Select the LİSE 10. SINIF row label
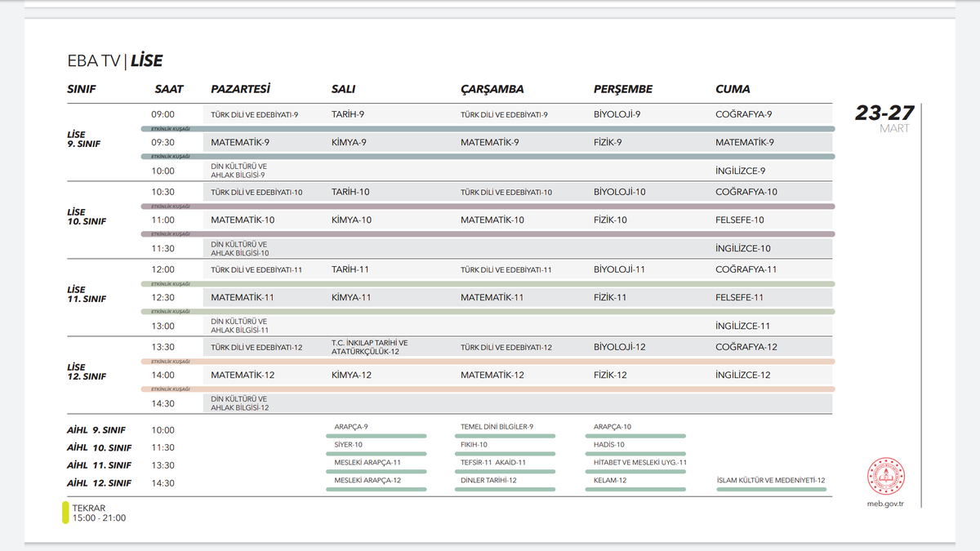The height and width of the screenshot is (551, 980). (x=87, y=216)
